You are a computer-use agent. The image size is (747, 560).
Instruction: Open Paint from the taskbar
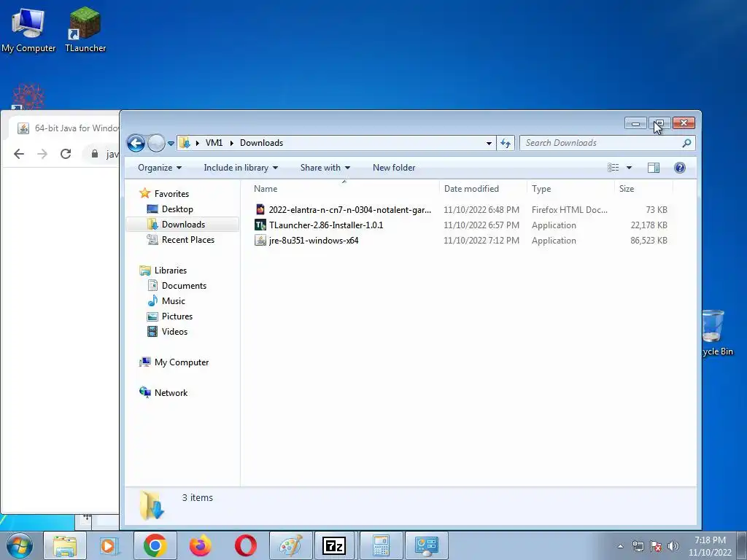coord(290,545)
